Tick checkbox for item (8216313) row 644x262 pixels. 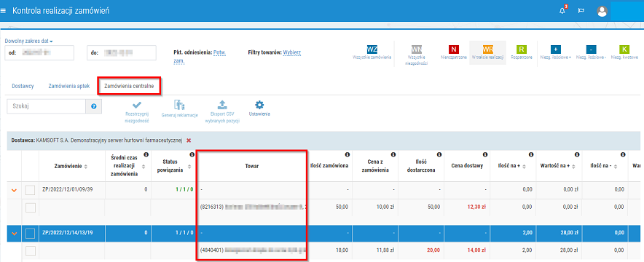pos(31,208)
